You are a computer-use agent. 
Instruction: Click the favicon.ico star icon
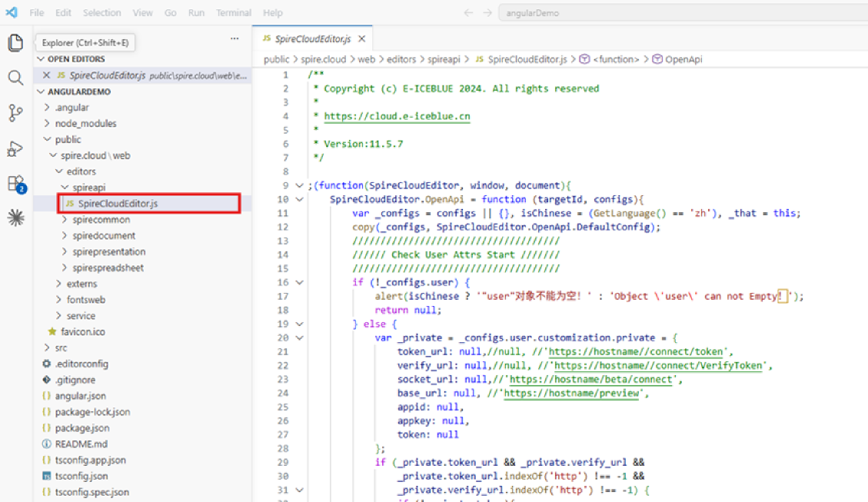pyautogui.click(x=52, y=331)
